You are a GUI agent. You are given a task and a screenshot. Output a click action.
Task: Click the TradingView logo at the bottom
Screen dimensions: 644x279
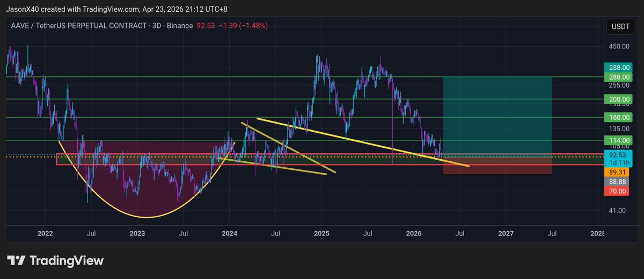pyautogui.click(x=55, y=261)
